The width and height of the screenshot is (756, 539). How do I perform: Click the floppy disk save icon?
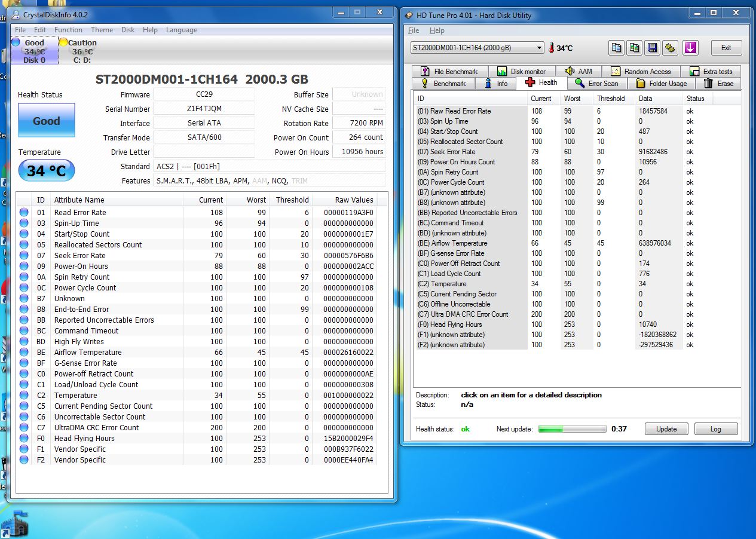652,48
